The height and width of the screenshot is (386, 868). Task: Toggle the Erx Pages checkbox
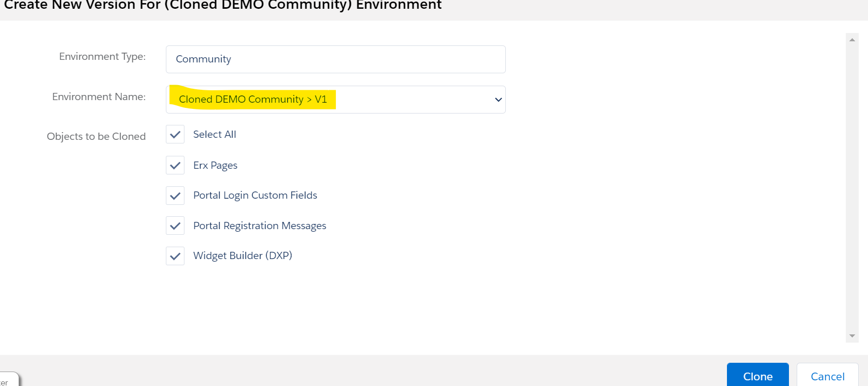pyautogui.click(x=175, y=166)
